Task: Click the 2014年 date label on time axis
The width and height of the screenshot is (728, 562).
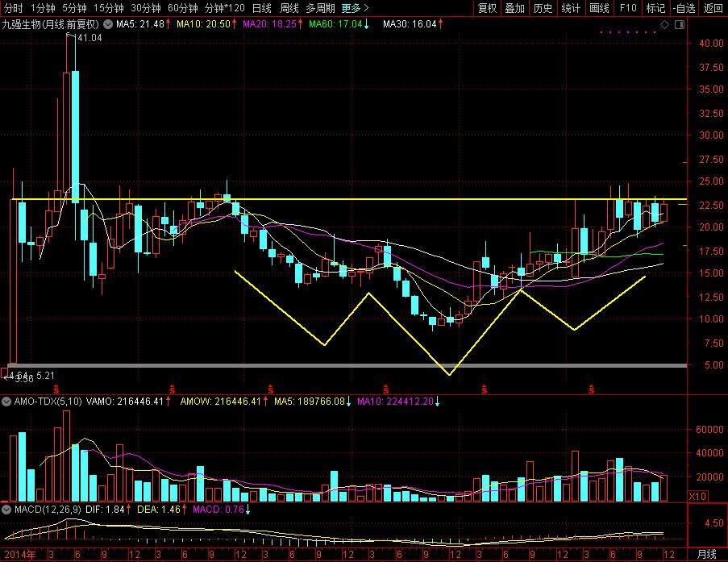Action: 19,555
